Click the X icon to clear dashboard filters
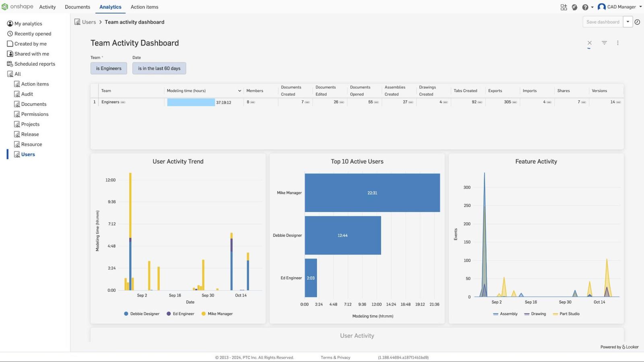 click(590, 43)
